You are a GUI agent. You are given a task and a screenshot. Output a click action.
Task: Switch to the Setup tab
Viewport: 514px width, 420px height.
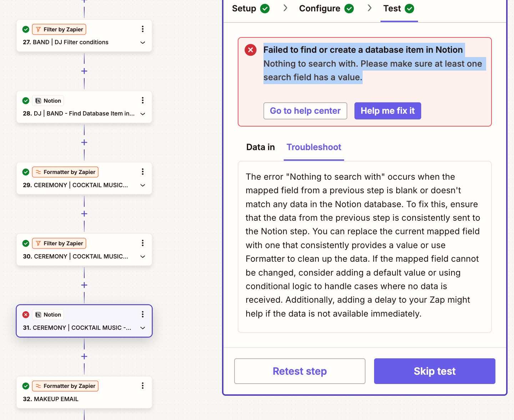pos(251,9)
